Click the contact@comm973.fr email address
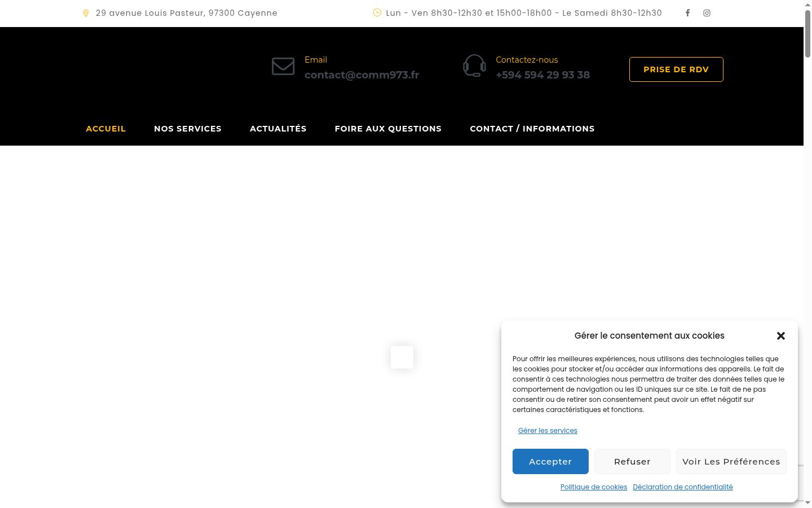 pyautogui.click(x=362, y=75)
